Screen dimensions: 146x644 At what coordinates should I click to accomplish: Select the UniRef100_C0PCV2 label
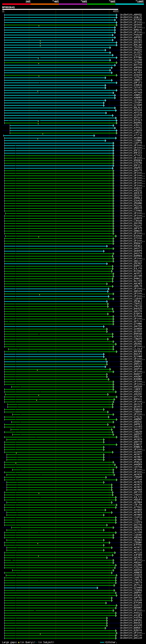(x=131, y=133)
